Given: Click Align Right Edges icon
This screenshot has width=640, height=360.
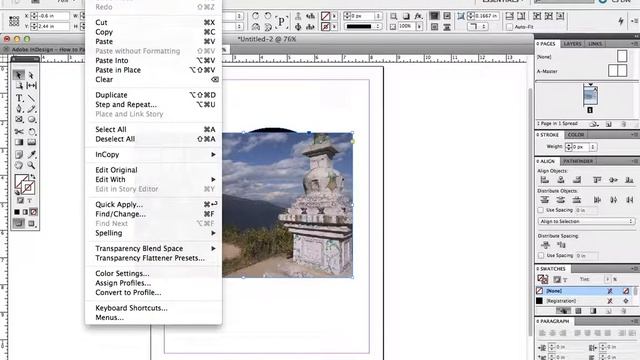Looking at the screenshot, I should tap(577, 180).
